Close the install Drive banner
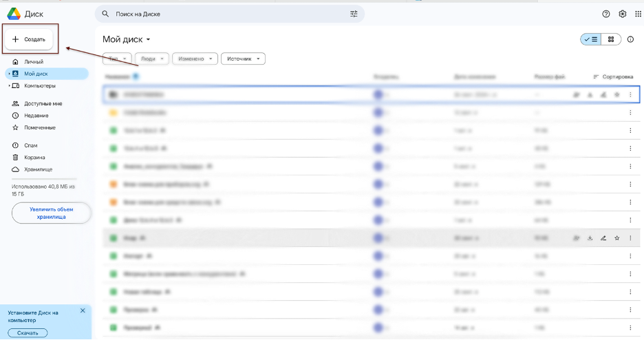 click(x=83, y=311)
